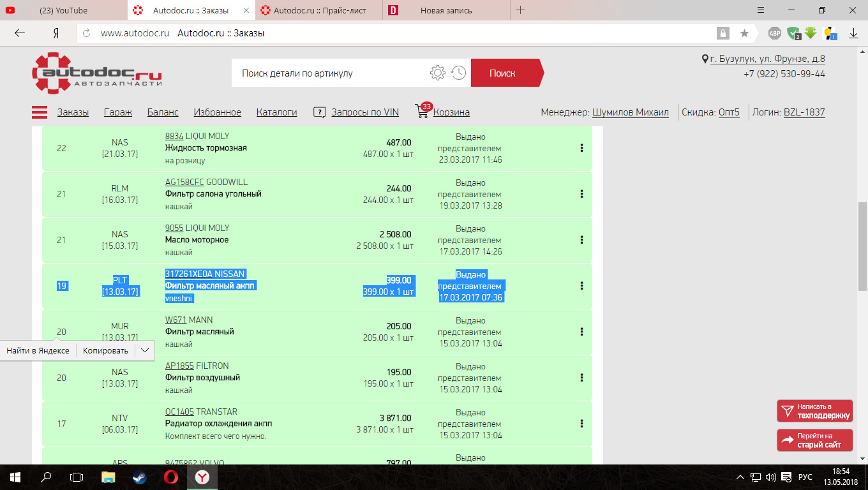Click into the Поиск детали по артикулу field
868x490 pixels.
pyautogui.click(x=331, y=73)
